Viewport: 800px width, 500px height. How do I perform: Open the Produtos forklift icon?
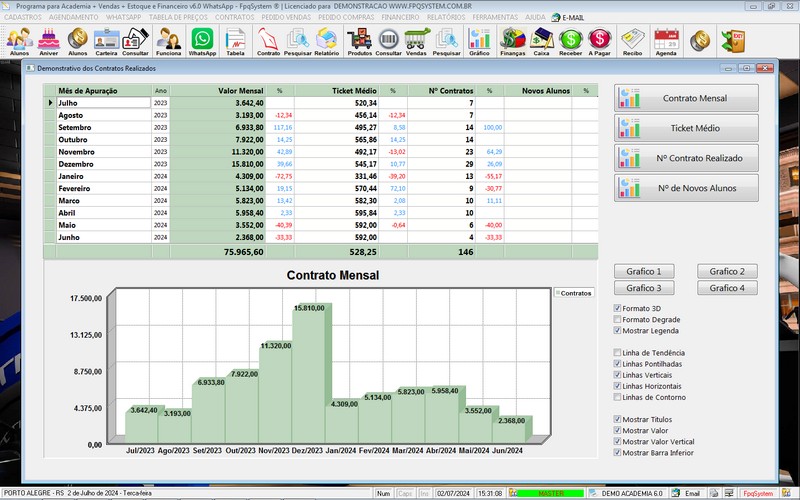[360, 41]
